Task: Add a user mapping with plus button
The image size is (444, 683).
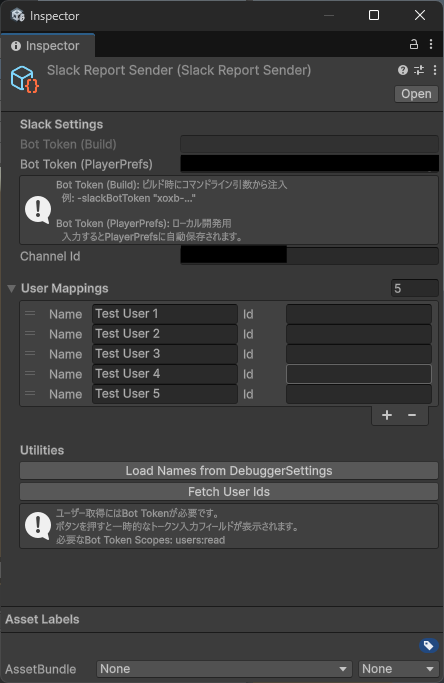Action: pyautogui.click(x=387, y=415)
